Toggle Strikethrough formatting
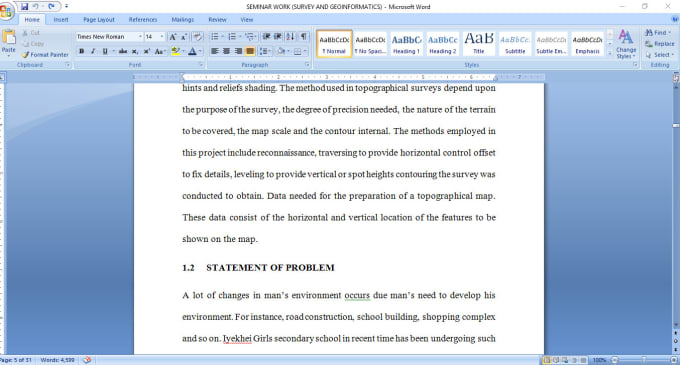The image size is (680, 365). (x=123, y=51)
